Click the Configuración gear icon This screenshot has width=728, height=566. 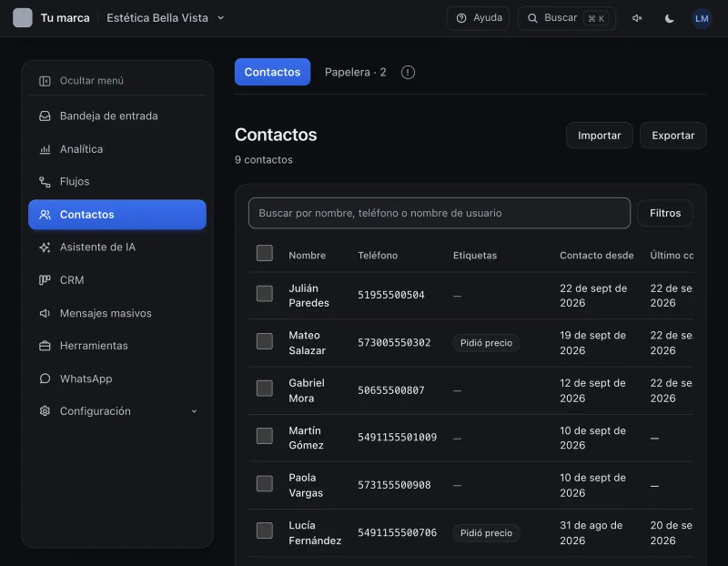(45, 411)
